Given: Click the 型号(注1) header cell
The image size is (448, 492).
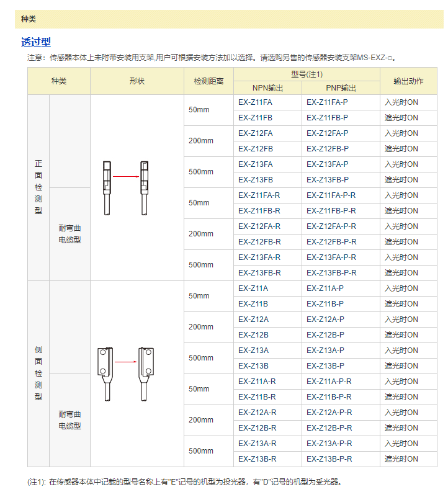Looking at the screenshot, I should [307, 74].
